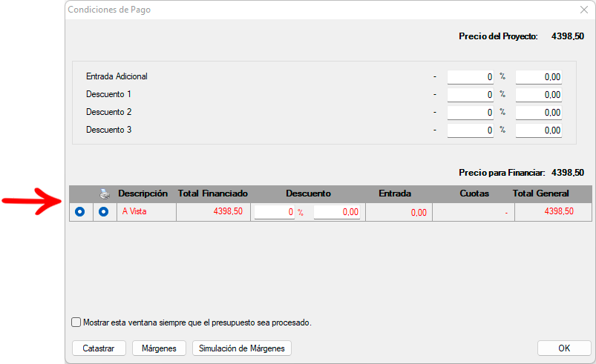Launch Simulación de Márgenes
Viewport: 596px width, 364px height.
point(242,348)
